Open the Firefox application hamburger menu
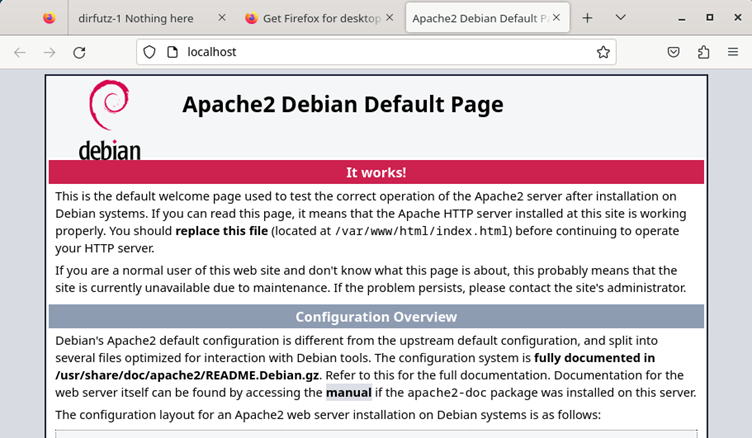752x438 pixels. [733, 52]
